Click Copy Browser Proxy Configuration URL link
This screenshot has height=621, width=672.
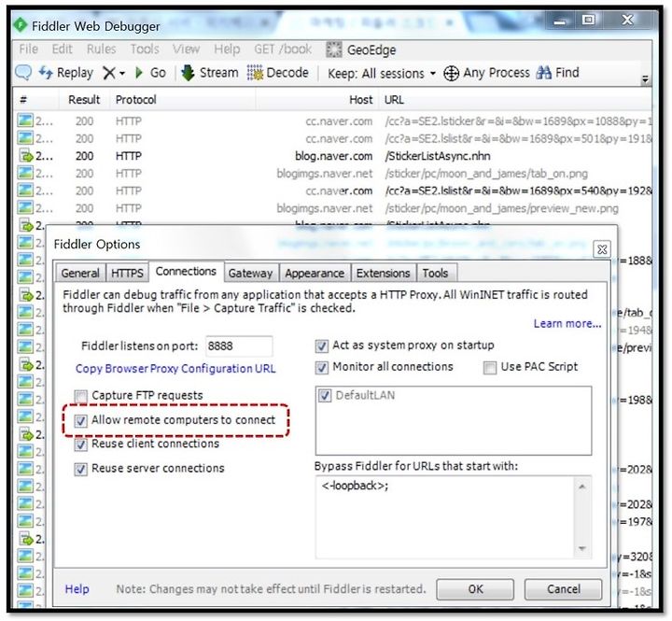coord(175,369)
